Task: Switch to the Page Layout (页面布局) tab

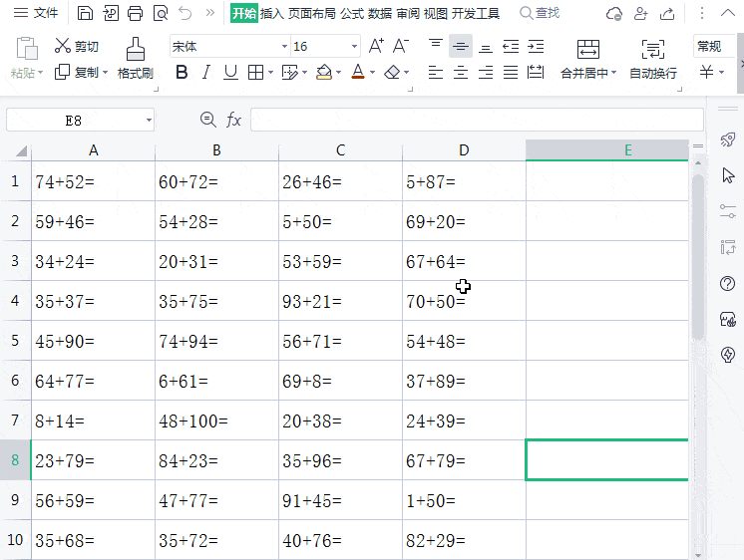Action: click(312, 13)
